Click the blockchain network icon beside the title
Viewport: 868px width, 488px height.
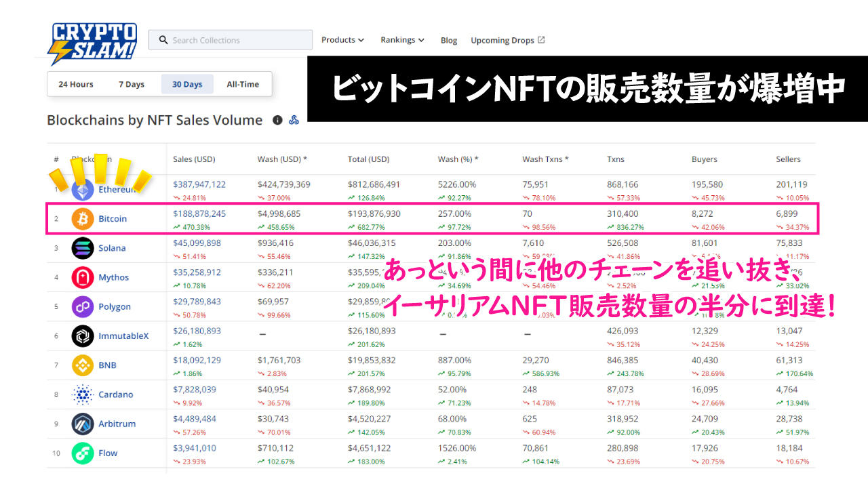(x=294, y=120)
